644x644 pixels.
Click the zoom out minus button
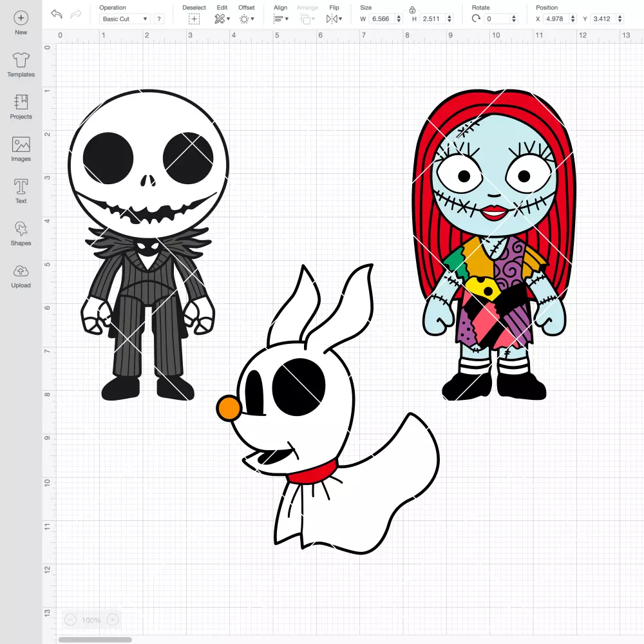pos(70,620)
